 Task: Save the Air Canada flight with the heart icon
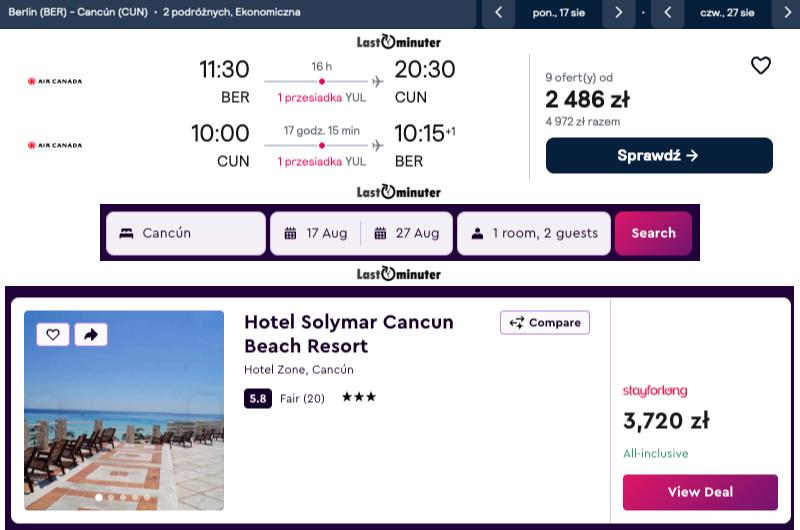761,66
